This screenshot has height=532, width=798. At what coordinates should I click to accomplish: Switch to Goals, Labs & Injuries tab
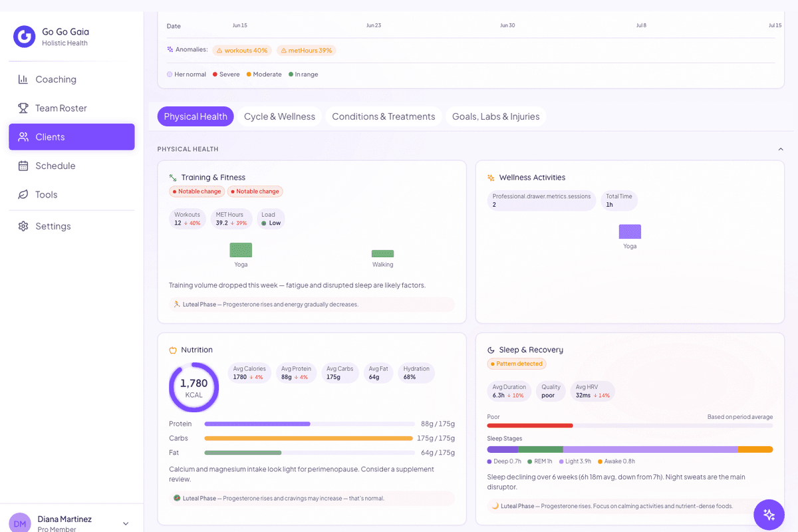click(x=496, y=116)
